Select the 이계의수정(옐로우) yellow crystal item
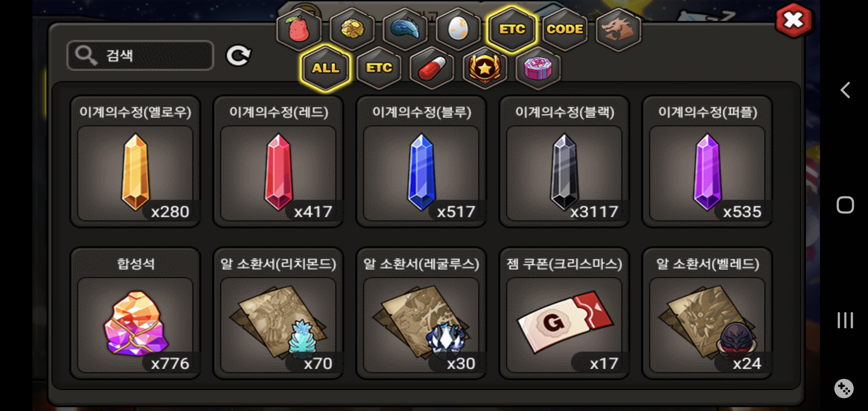The image size is (868, 411). 135,161
